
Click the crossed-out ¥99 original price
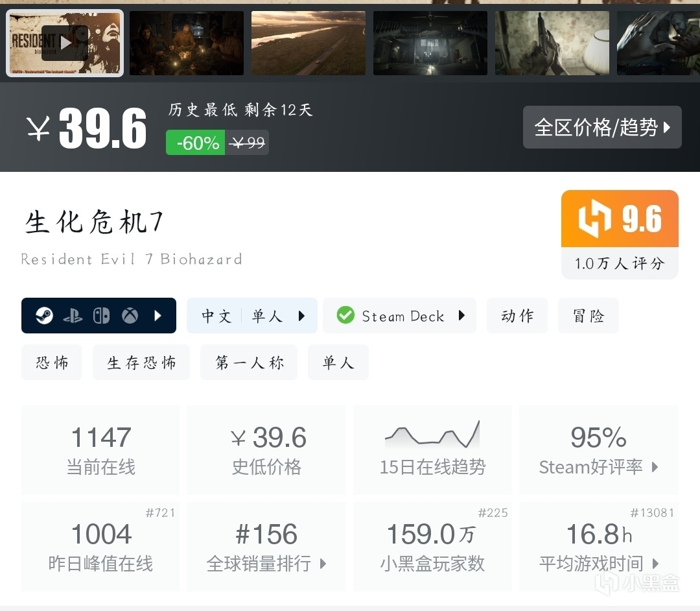point(248,143)
